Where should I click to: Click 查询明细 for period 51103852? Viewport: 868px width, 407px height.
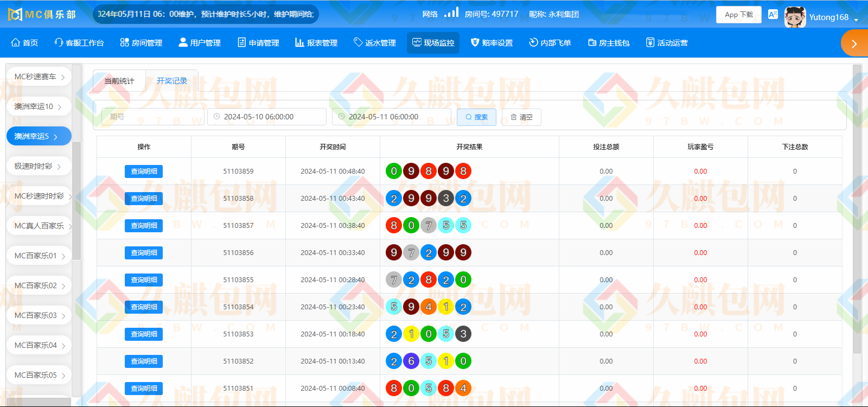click(144, 361)
